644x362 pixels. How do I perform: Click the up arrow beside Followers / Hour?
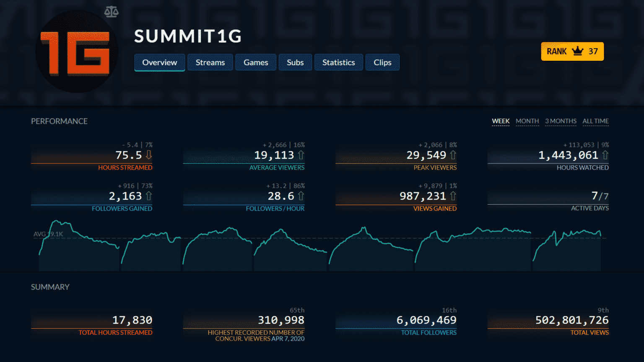tap(301, 196)
